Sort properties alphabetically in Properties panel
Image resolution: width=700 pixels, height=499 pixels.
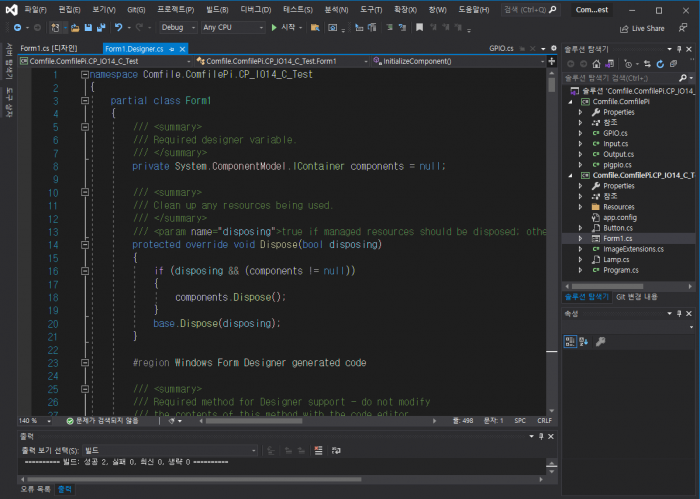click(x=583, y=341)
